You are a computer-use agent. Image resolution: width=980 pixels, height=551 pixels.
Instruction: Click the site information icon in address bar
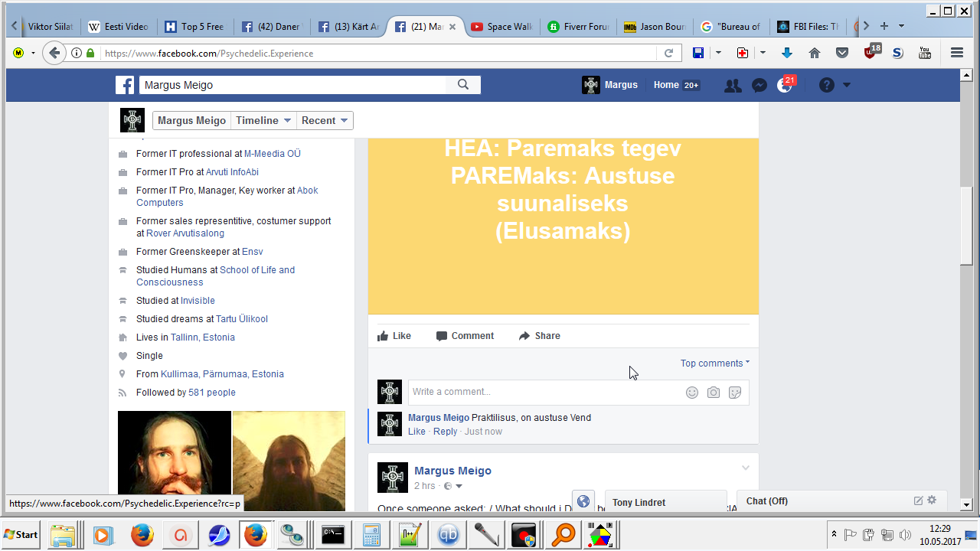click(77, 53)
